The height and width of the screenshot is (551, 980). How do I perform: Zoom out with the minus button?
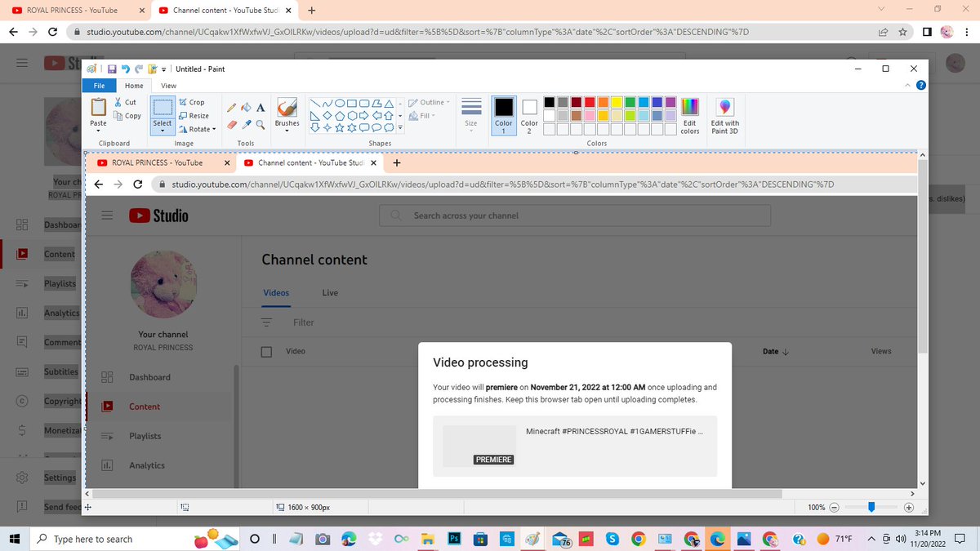point(834,507)
